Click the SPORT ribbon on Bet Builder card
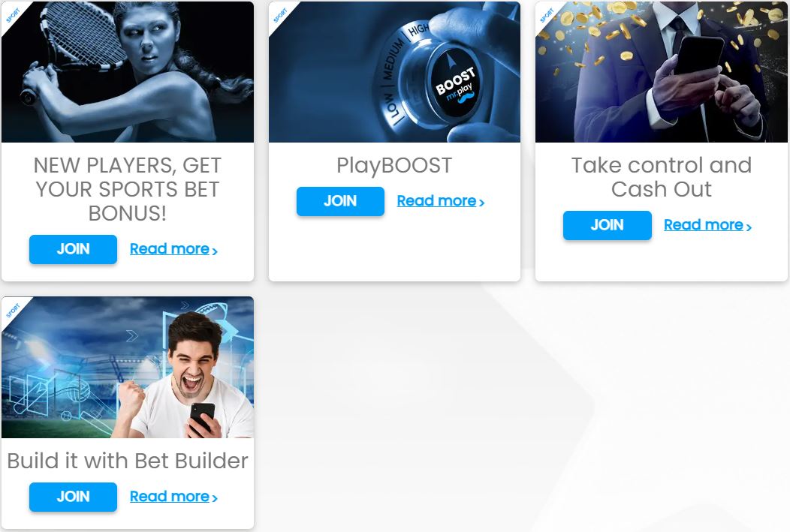The height and width of the screenshot is (532, 790). pyautogui.click(x=13, y=311)
